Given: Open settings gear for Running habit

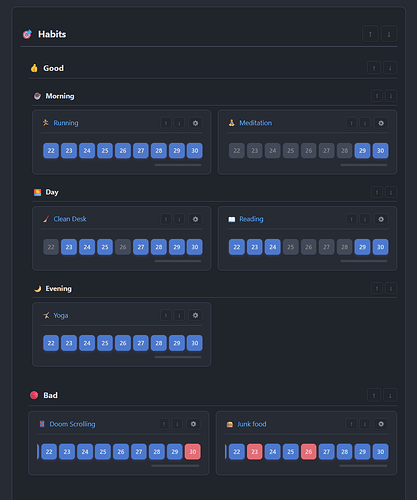Looking at the screenshot, I should [x=195, y=123].
